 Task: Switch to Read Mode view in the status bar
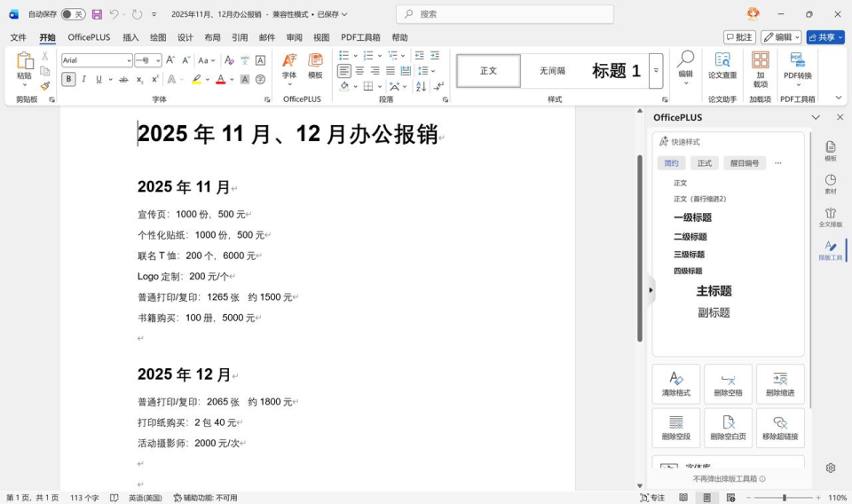point(683,498)
